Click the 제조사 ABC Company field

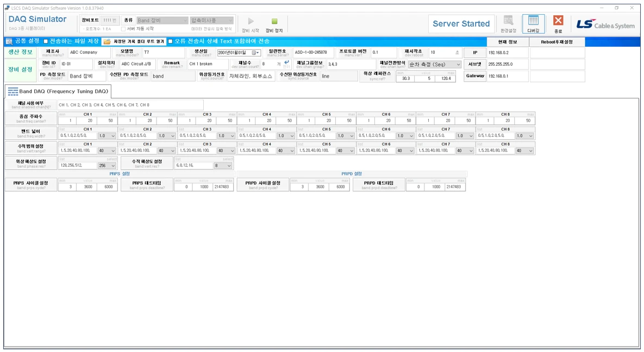(89, 53)
